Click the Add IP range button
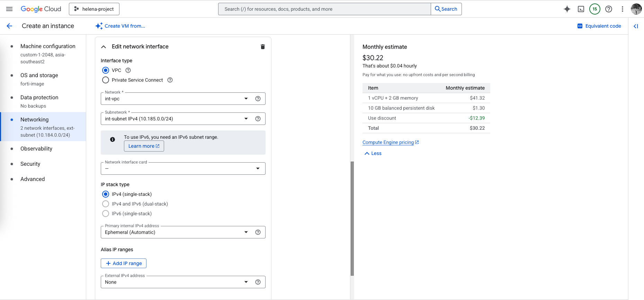 [124, 263]
